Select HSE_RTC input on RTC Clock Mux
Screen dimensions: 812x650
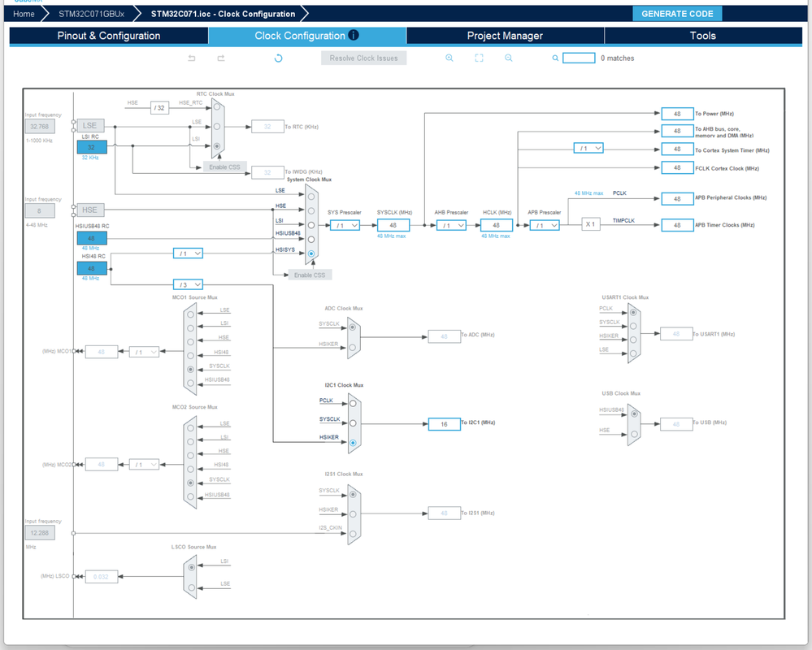217,106
